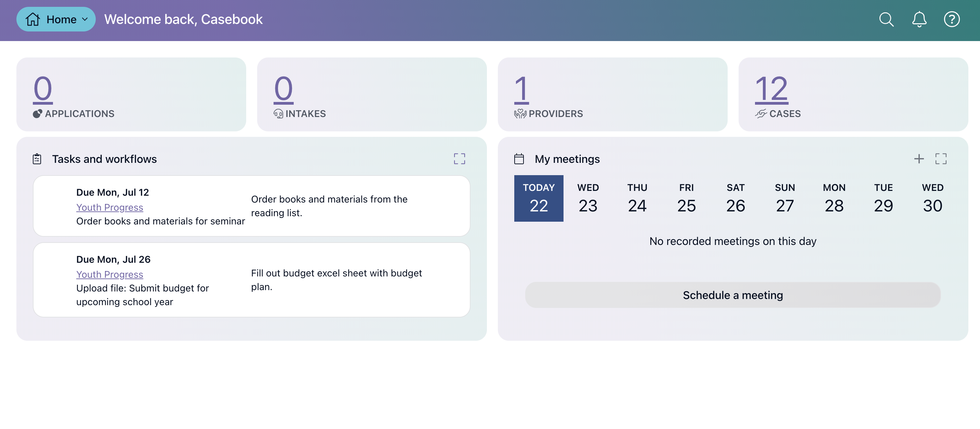Open notifications bell icon

(x=919, y=19)
